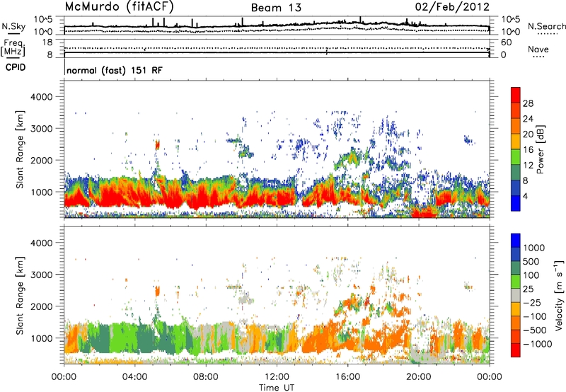Click the Slant Range label of the velocity panel
Image resolution: width=566 pixels, height=392 pixels.
[20, 295]
